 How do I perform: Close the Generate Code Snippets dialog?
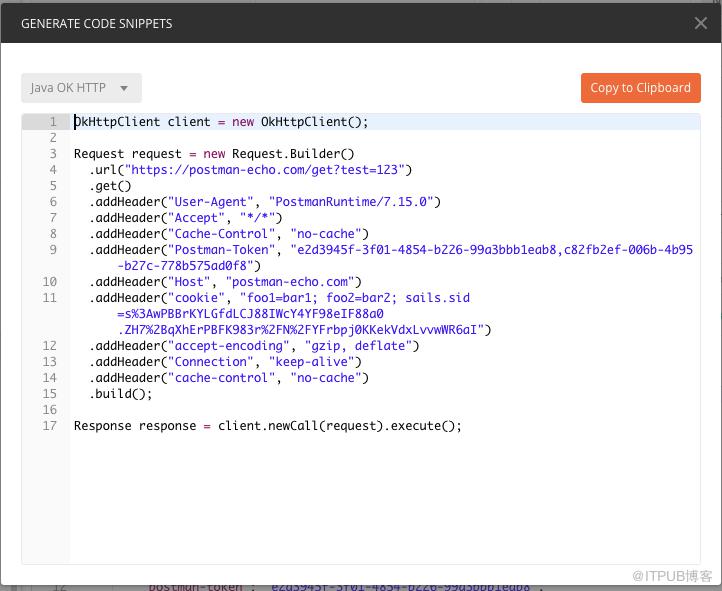click(700, 23)
